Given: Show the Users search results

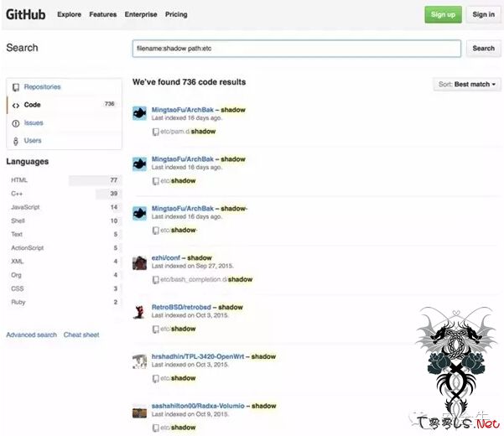Looking at the screenshot, I should pos(33,141).
